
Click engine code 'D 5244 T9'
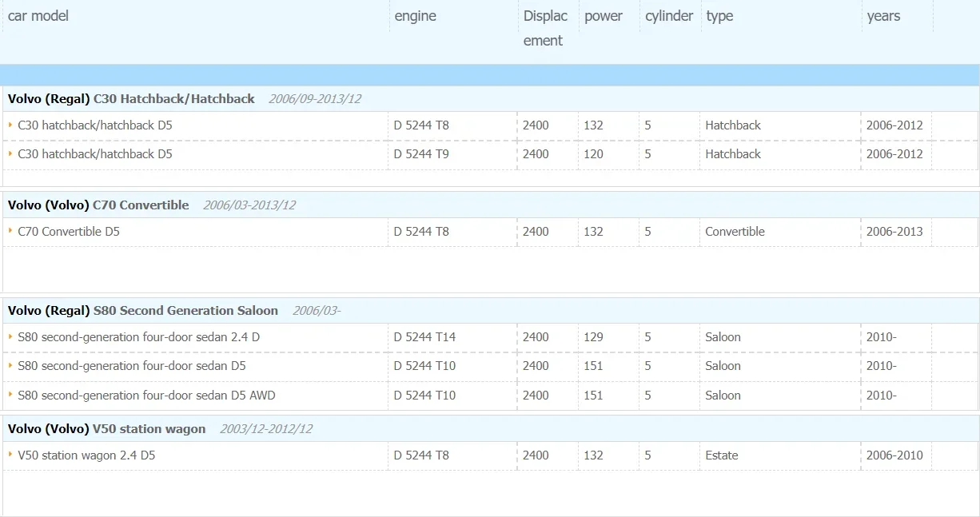click(x=421, y=154)
